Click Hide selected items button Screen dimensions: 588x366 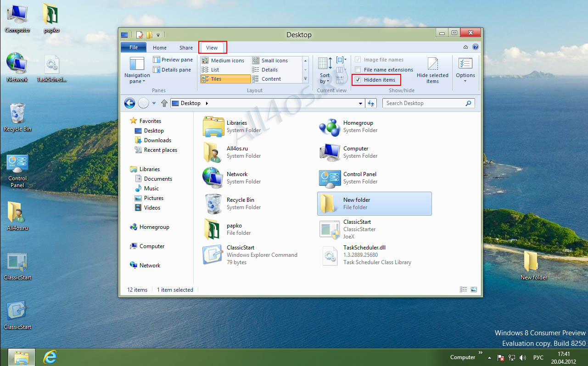[432, 70]
